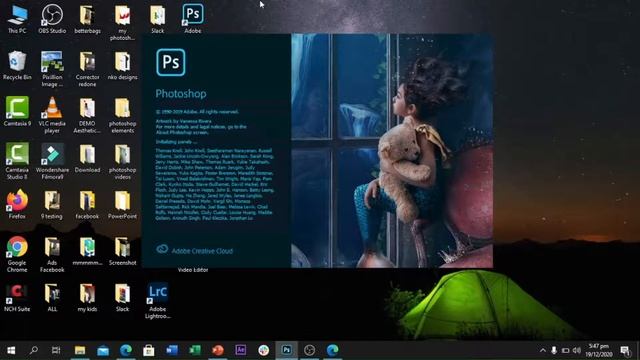This screenshot has width=640, height=360.
Task: Open PowerPoint from the taskbar
Action: point(218,350)
